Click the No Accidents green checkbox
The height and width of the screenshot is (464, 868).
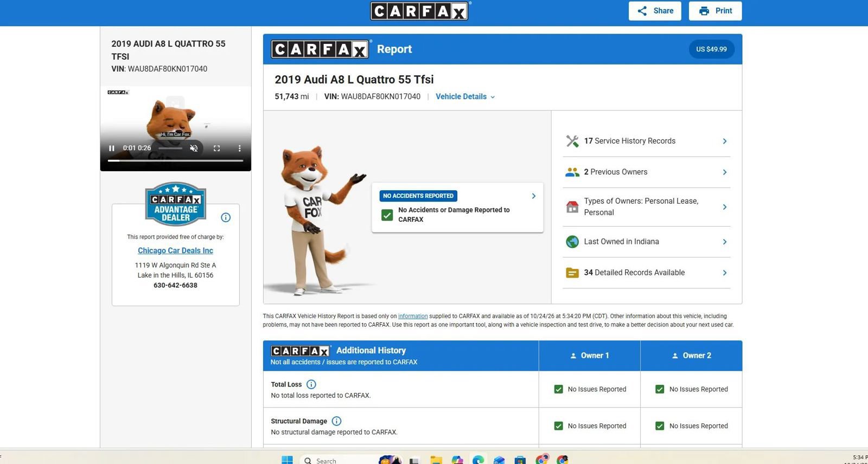pos(387,215)
